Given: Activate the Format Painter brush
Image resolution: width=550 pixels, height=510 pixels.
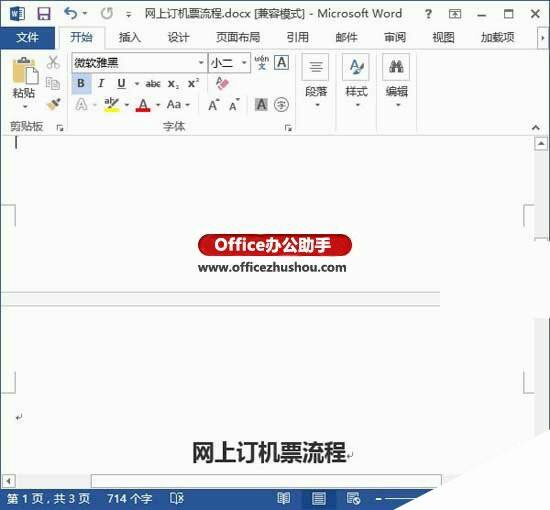Looking at the screenshot, I should [53, 104].
